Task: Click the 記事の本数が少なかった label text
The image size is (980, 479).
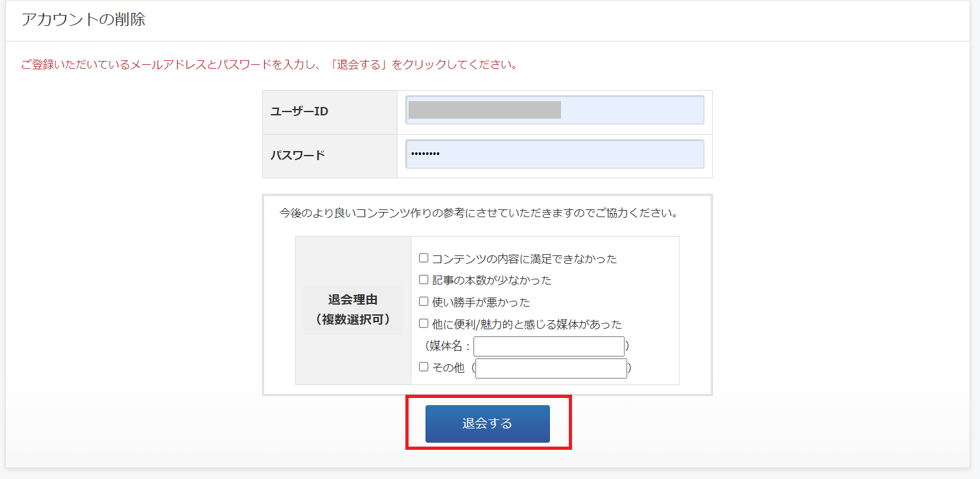Action: [492, 281]
